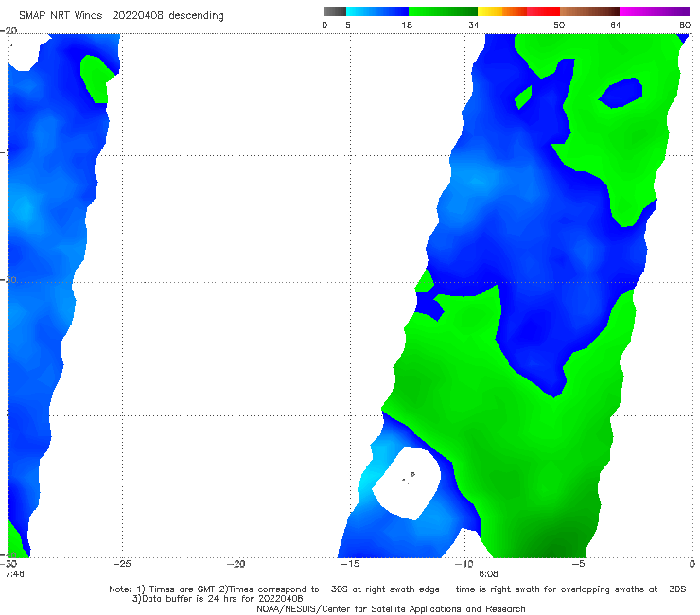
Task: Click the red segment of the color bar
Action: [543, 11]
